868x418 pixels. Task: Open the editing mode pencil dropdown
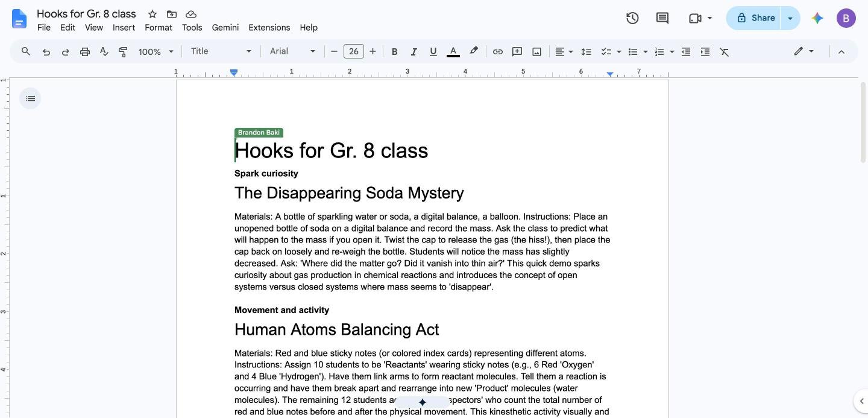coord(804,51)
